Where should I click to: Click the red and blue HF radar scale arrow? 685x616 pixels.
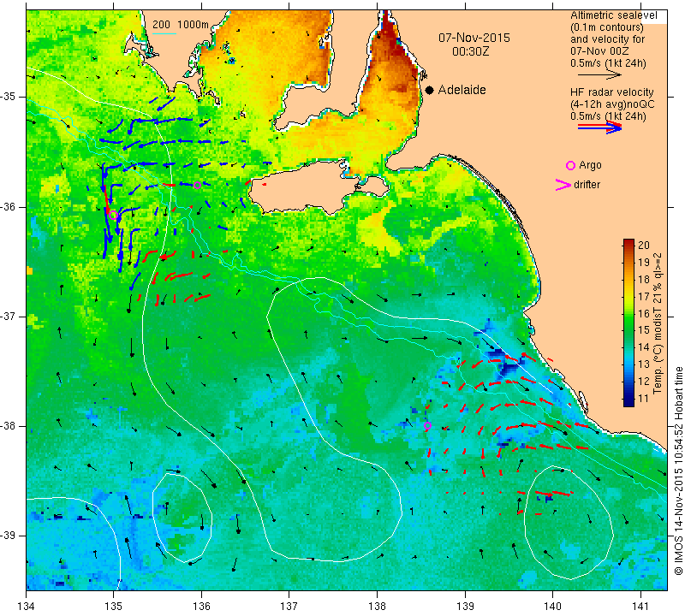(x=599, y=127)
